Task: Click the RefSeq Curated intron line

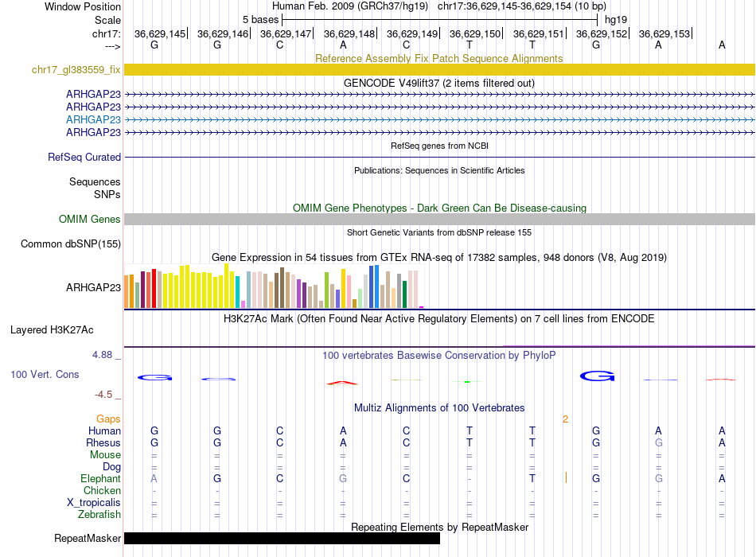Action: tap(439, 158)
